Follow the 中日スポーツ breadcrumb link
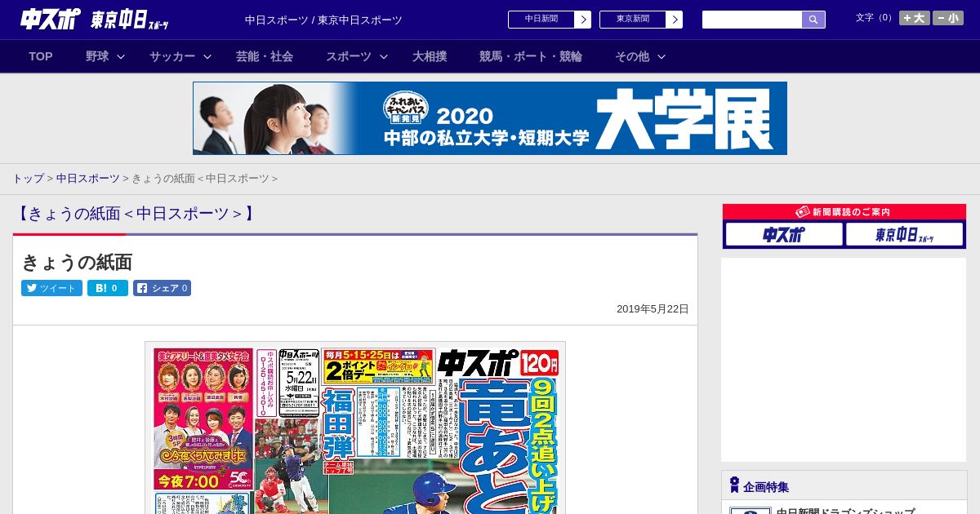Screen dimensions: 980x514 point(88,179)
